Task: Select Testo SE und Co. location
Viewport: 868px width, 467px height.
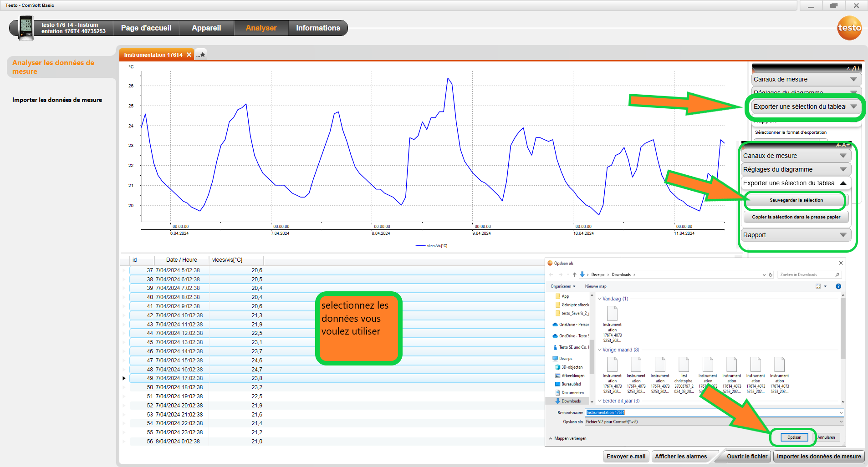Action: click(x=571, y=347)
